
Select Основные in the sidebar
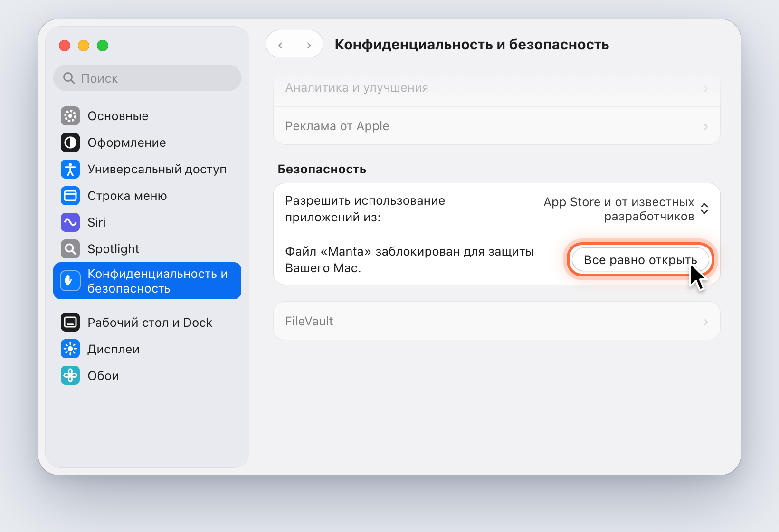tap(147, 116)
